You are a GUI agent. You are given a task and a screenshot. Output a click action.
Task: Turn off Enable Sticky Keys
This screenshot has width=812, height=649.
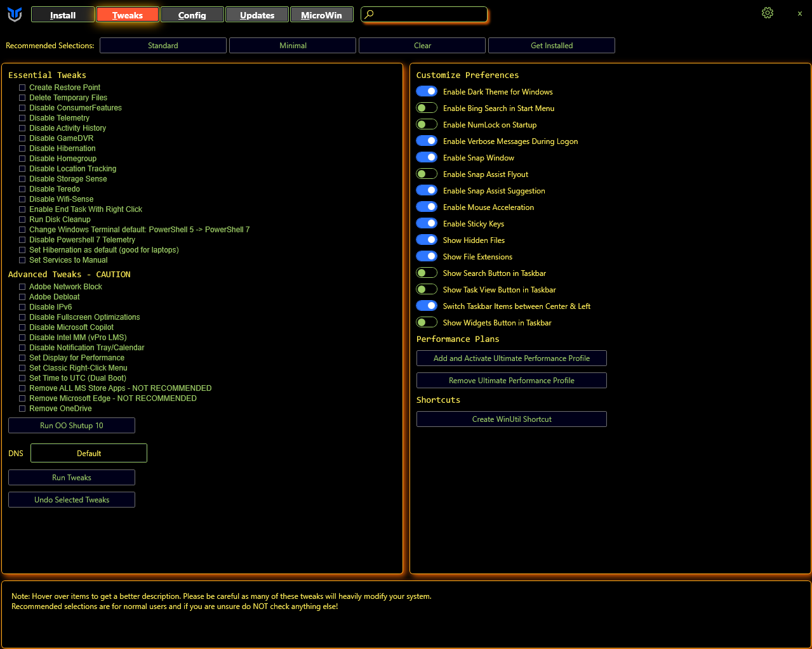tap(426, 223)
